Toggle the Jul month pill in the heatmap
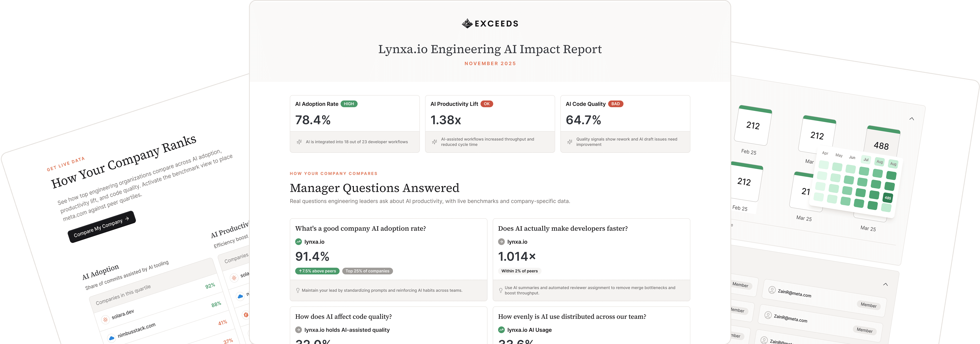 pyautogui.click(x=866, y=159)
